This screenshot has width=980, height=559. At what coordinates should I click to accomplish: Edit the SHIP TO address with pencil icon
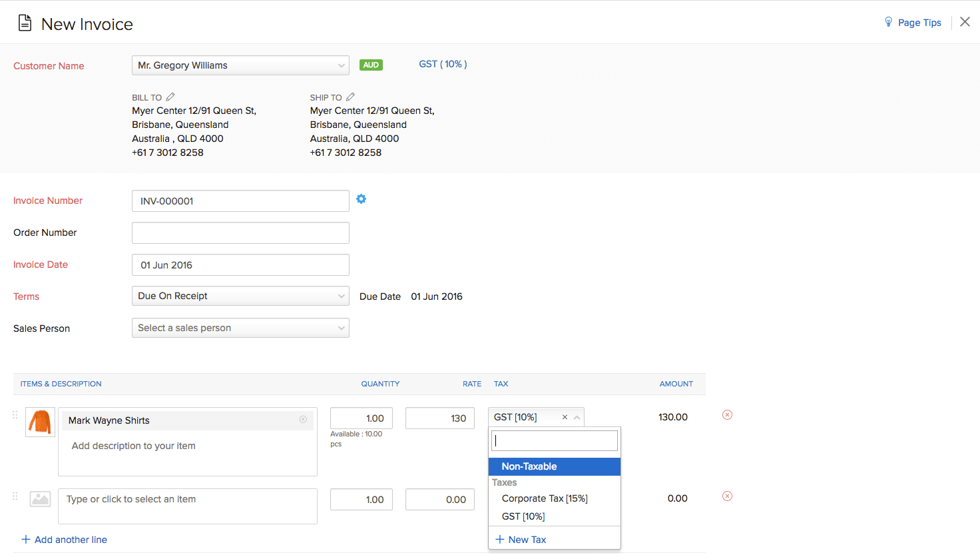[349, 97]
